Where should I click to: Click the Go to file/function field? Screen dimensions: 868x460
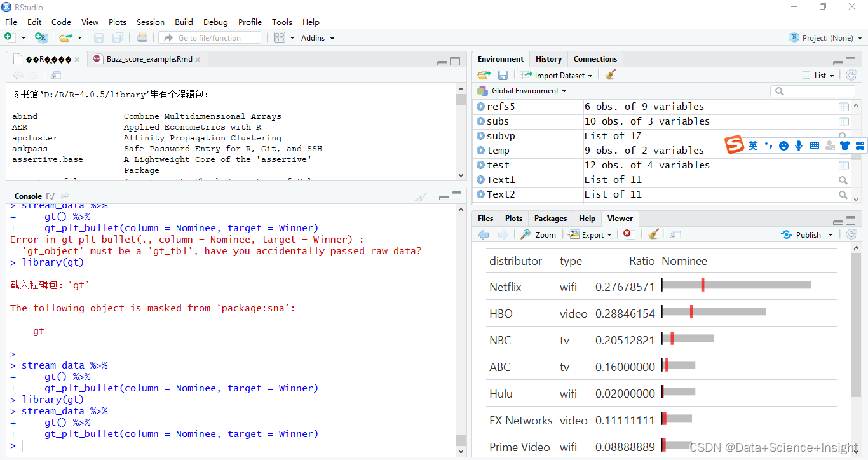(210, 38)
